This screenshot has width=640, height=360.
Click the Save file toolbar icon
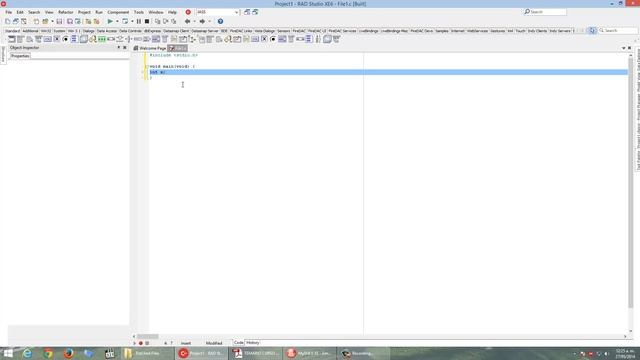point(59,21)
